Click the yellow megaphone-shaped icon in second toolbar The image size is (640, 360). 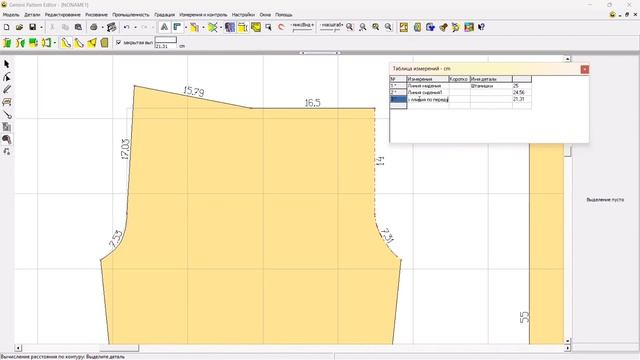[x=92, y=42]
